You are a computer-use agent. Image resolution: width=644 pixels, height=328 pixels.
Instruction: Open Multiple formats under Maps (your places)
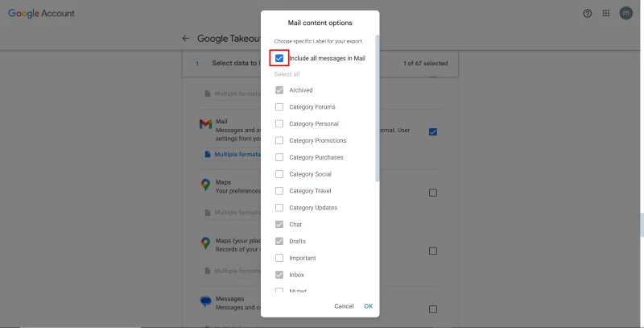coord(232,271)
